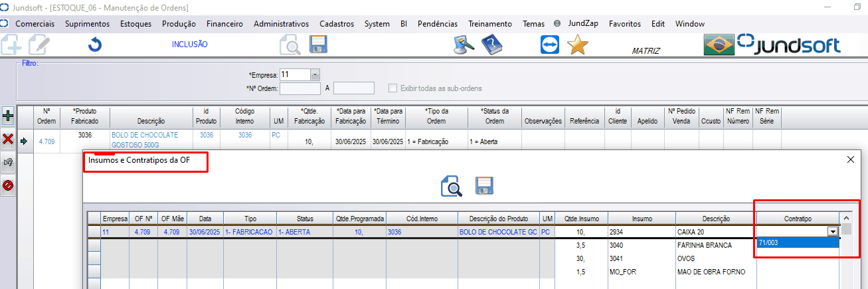Click the green plus add row icon

pyautogui.click(x=8, y=115)
